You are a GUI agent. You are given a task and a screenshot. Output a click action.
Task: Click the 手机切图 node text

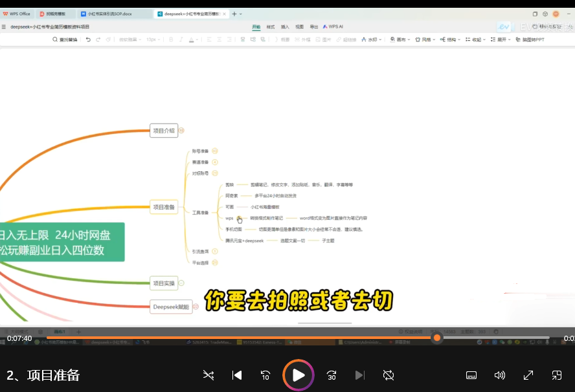click(233, 230)
